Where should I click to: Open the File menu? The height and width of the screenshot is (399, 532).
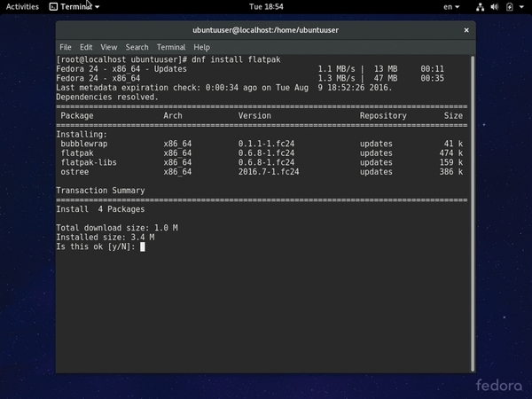pos(66,47)
